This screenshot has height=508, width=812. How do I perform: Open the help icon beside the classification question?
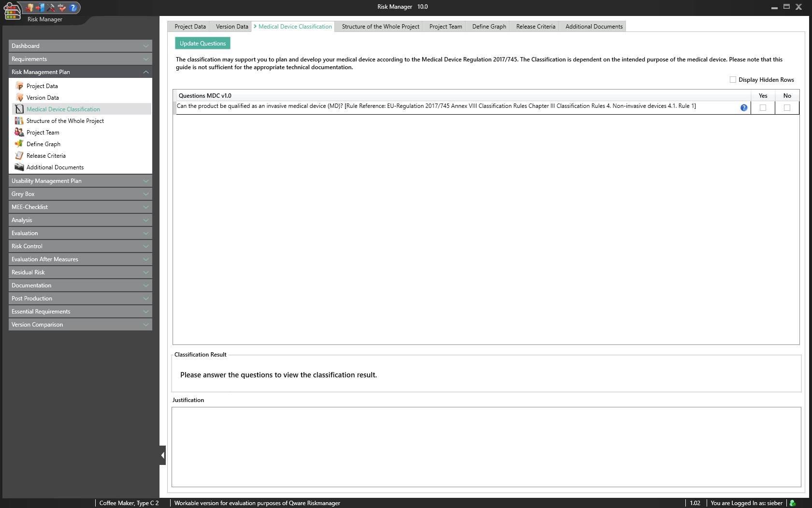(x=743, y=108)
